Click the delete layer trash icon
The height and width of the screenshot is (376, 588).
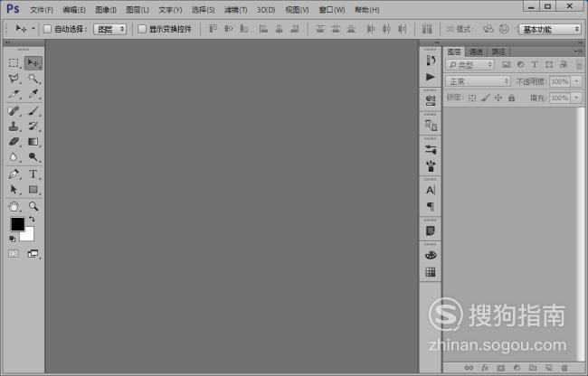(x=564, y=368)
